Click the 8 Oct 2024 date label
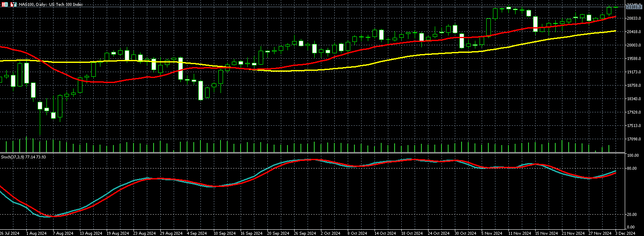The image size is (644, 236). pyautogui.click(x=358, y=233)
